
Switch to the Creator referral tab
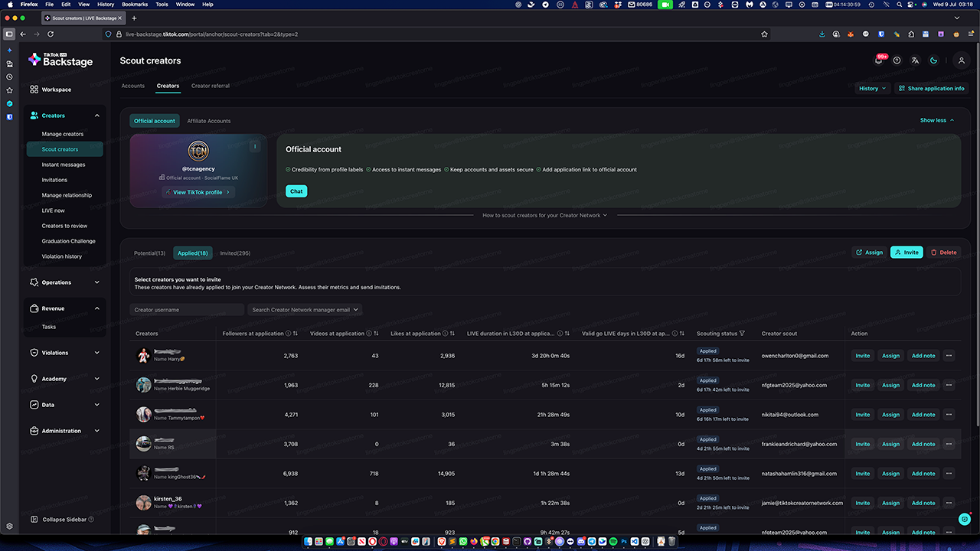210,86
